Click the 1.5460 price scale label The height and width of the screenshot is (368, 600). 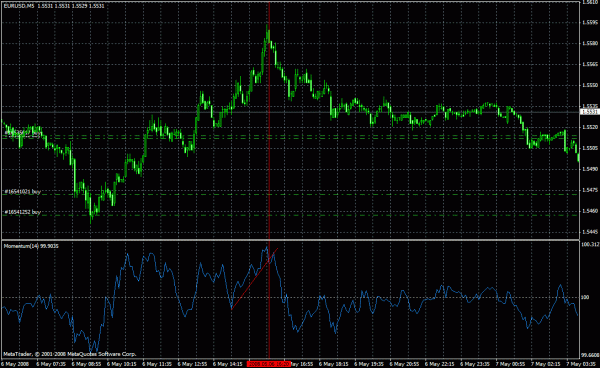click(x=590, y=211)
